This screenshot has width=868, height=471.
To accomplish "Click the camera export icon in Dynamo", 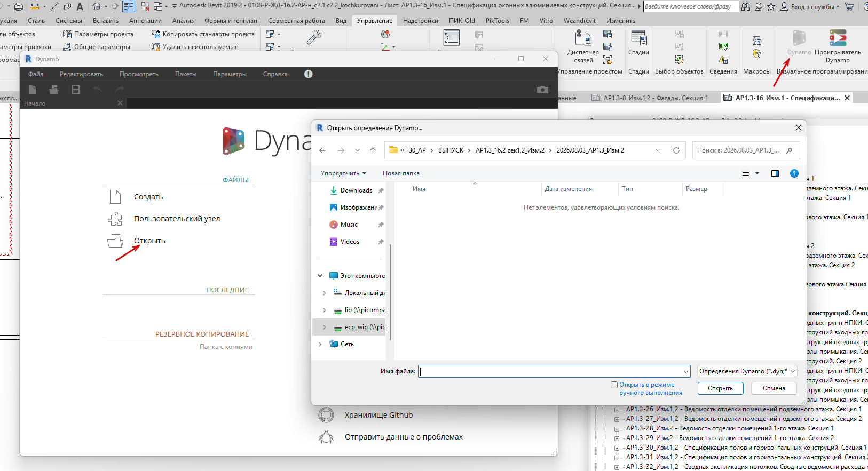I will click(542, 90).
